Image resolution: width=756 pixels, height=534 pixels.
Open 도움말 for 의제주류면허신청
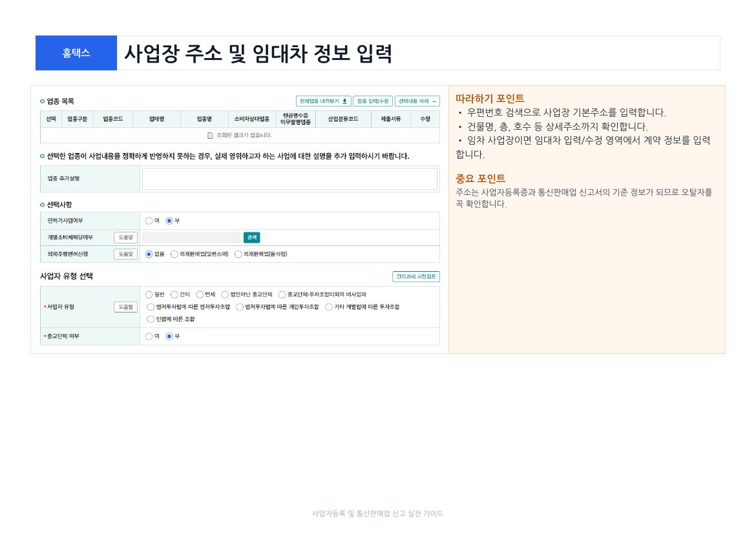126,254
